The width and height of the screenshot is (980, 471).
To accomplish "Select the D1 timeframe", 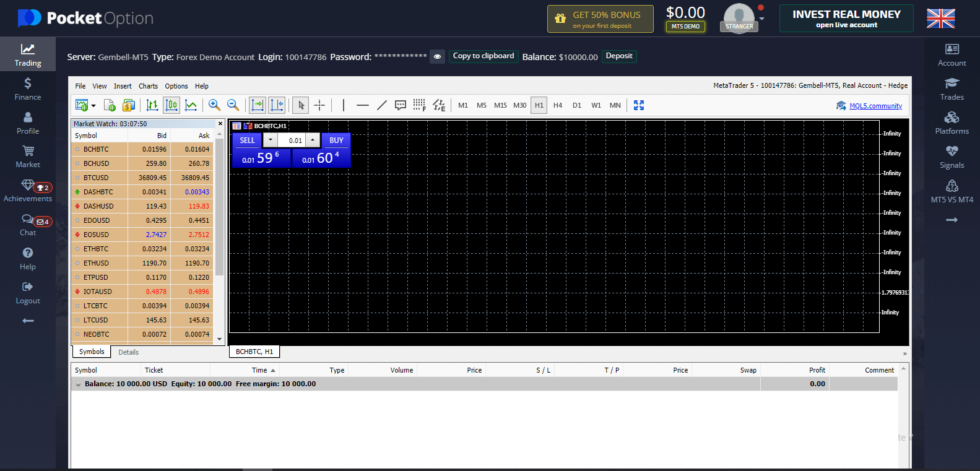I will 577,105.
